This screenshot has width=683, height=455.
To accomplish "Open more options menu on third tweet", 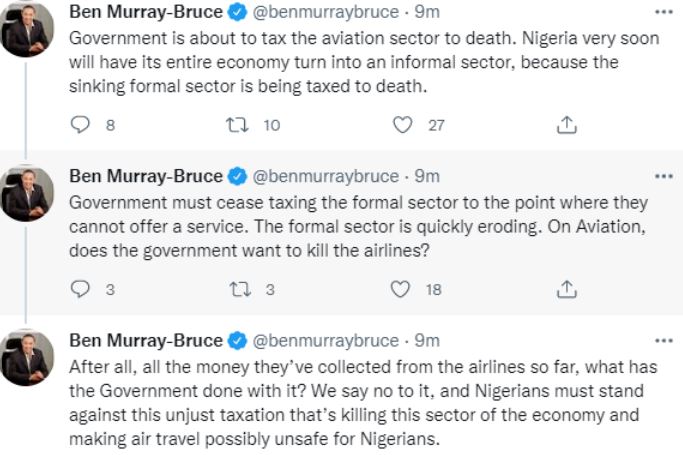I will pyautogui.click(x=662, y=339).
